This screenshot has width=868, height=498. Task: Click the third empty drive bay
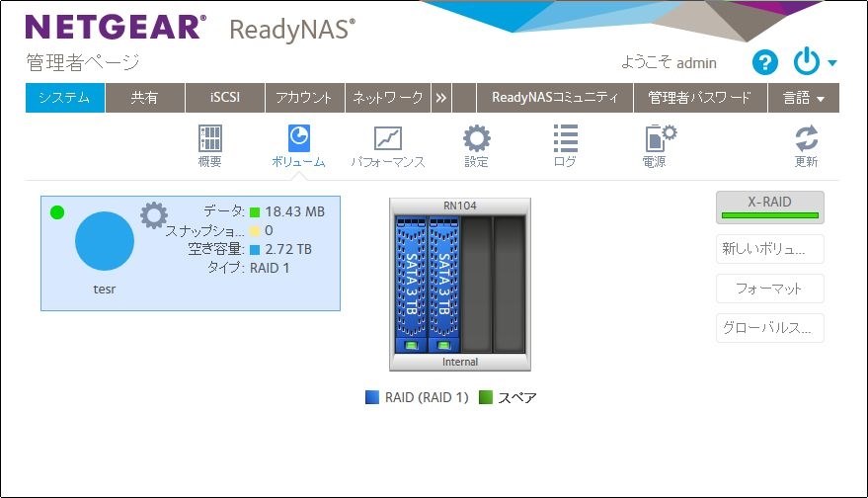coord(477,285)
